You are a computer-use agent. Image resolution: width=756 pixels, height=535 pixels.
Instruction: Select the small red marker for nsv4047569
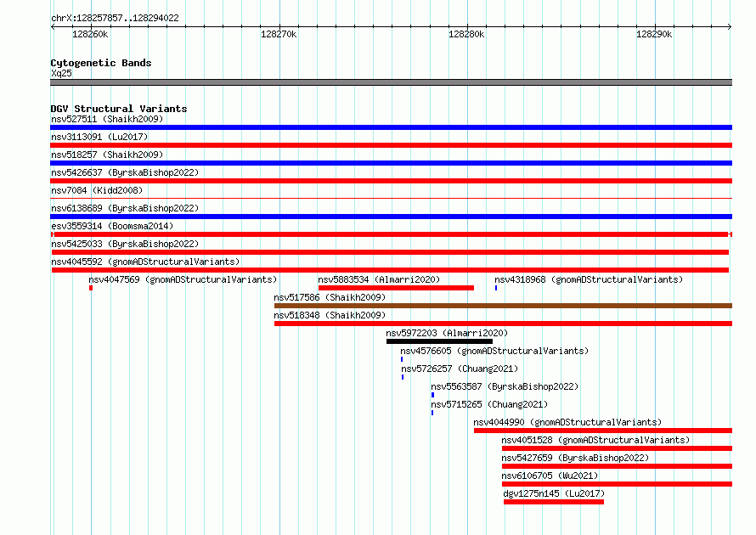(x=91, y=288)
